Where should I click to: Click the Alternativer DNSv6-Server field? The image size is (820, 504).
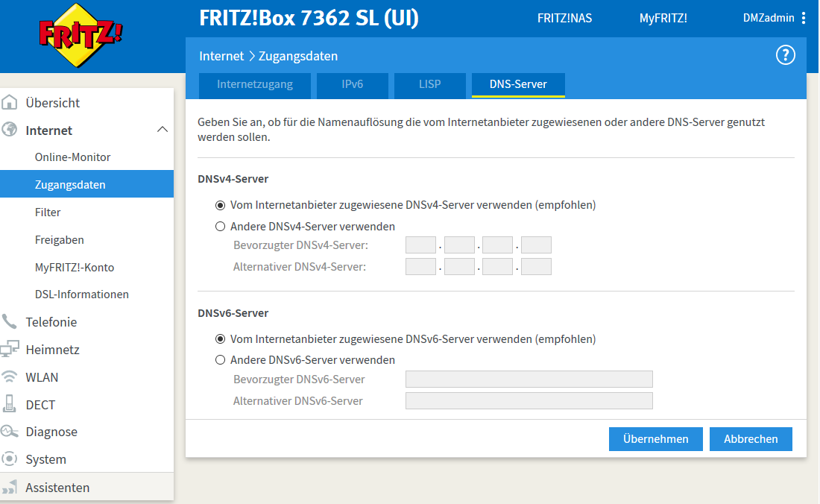(x=529, y=401)
